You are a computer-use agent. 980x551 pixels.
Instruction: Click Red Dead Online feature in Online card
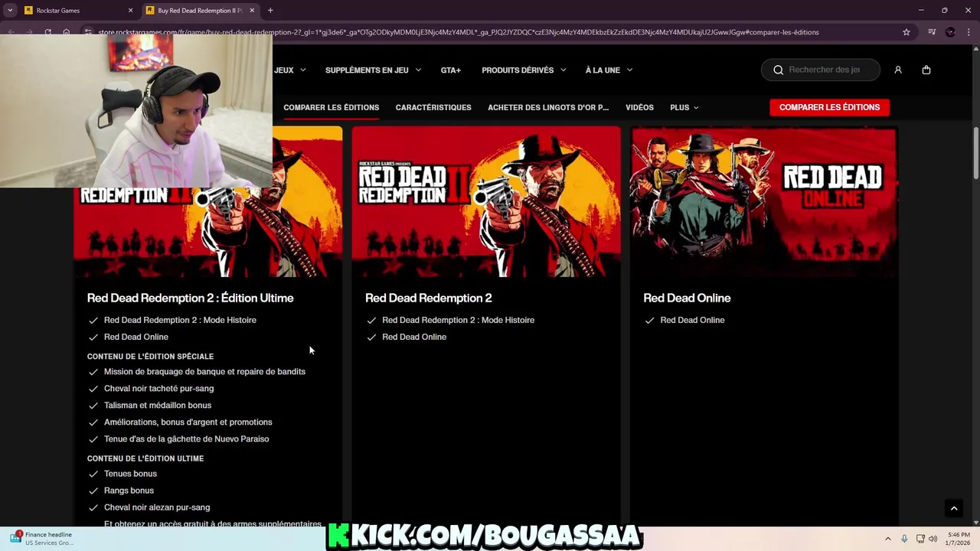click(x=692, y=320)
